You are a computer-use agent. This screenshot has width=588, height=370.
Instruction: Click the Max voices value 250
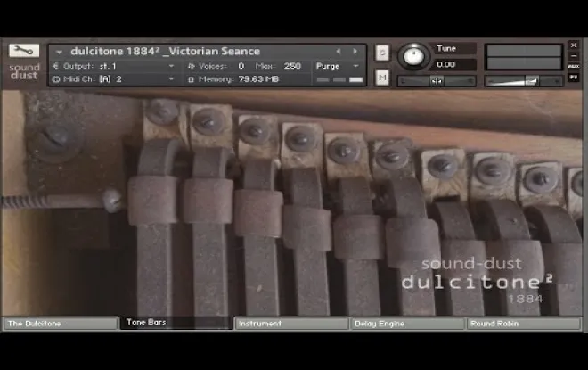tap(292, 66)
